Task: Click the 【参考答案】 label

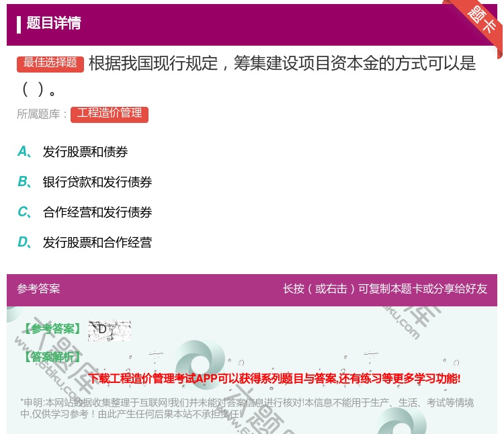Action: pyautogui.click(x=52, y=329)
